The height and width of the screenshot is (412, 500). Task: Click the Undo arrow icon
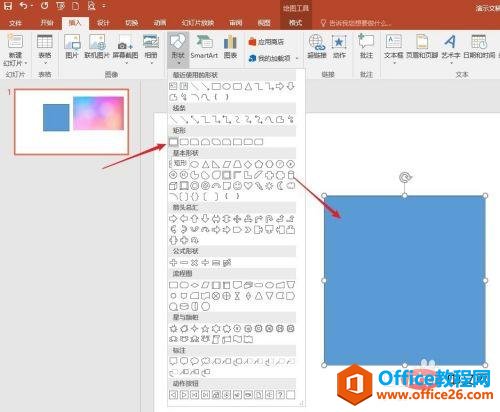(23, 6)
